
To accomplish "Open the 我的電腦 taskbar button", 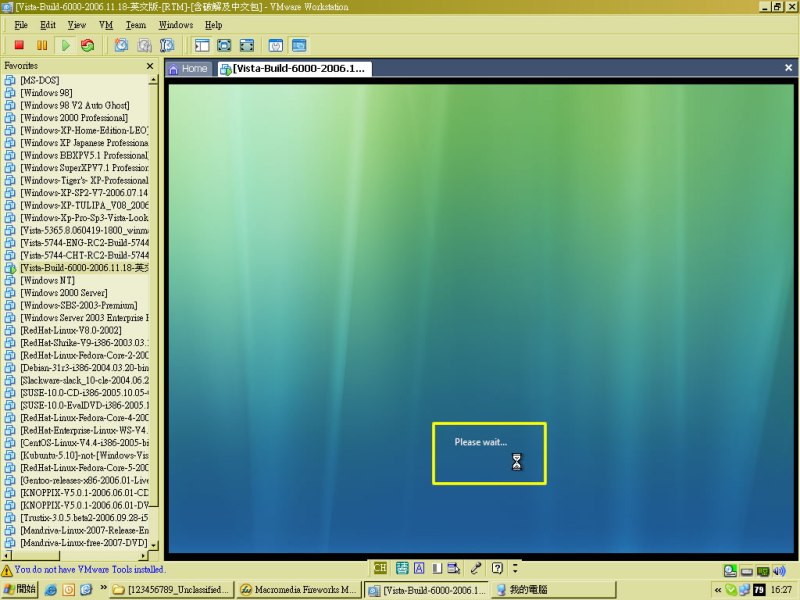I will (553, 590).
